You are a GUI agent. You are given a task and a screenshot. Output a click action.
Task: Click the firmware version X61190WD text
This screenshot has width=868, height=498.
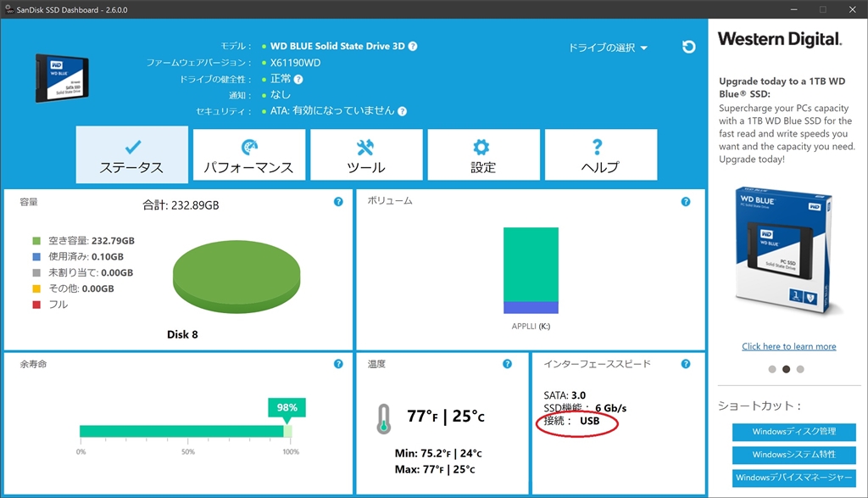[295, 63]
